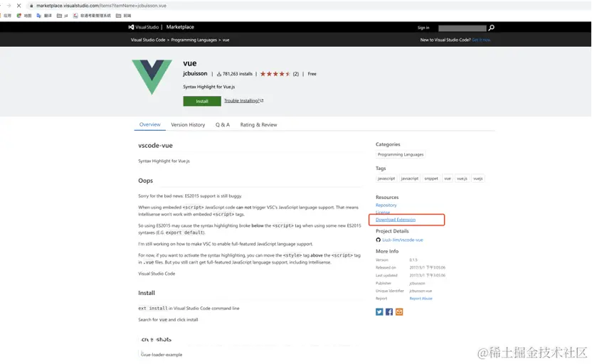This screenshot has width=592, height=364.
Task: Click the vue.js tag
Action: (462, 178)
